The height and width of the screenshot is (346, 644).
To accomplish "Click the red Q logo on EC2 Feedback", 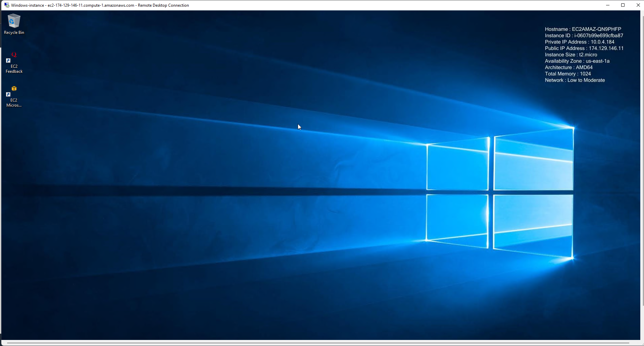I will (14, 54).
